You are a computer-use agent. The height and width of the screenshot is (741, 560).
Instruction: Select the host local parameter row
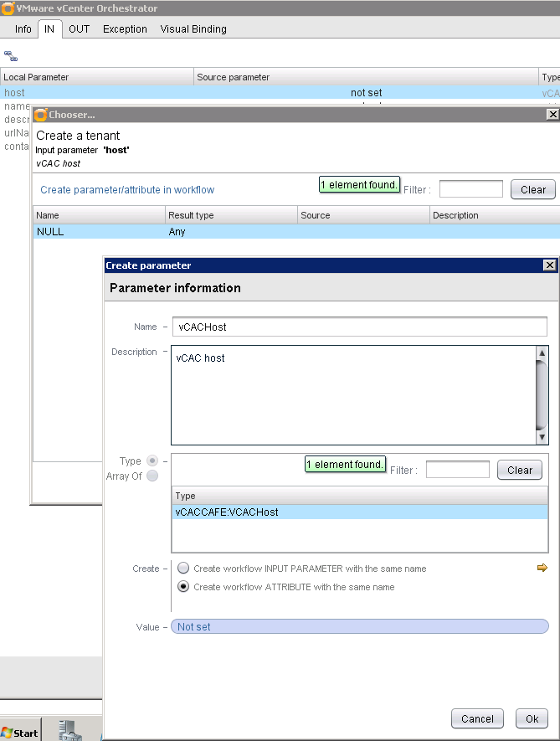[280, 93]
